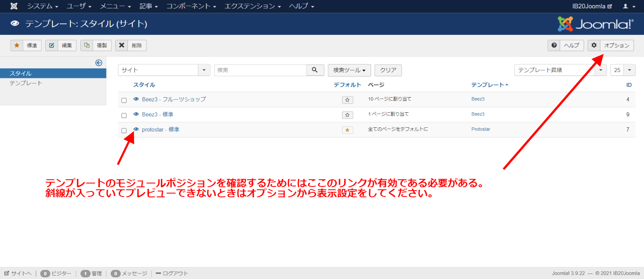Set Beez3 - 標準 as default via star

click(x=348, y=115)
